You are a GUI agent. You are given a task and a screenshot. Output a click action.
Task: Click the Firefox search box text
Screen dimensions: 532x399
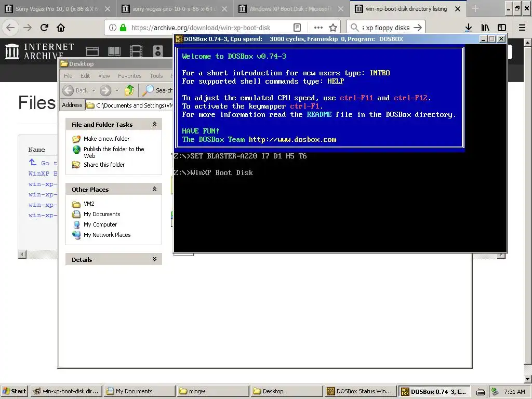386,28
